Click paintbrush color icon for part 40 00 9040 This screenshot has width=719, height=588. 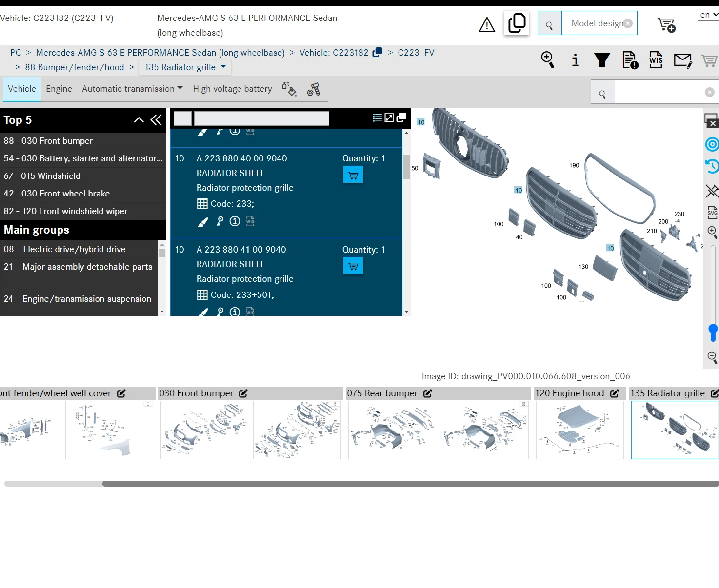point(203,222)
